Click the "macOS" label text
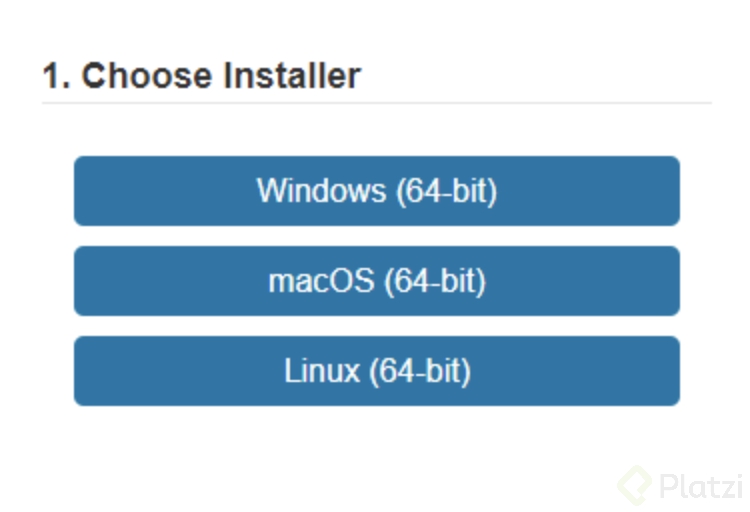The width and height of the screenshot is (750, 512). pyautogui.click(x=320, y=281)
